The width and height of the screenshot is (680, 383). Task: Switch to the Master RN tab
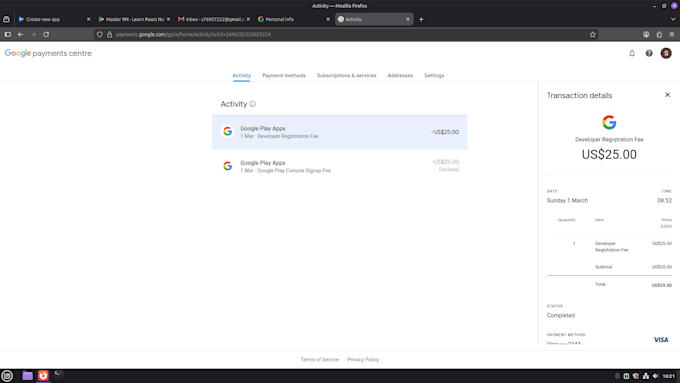tap(134, 19)
